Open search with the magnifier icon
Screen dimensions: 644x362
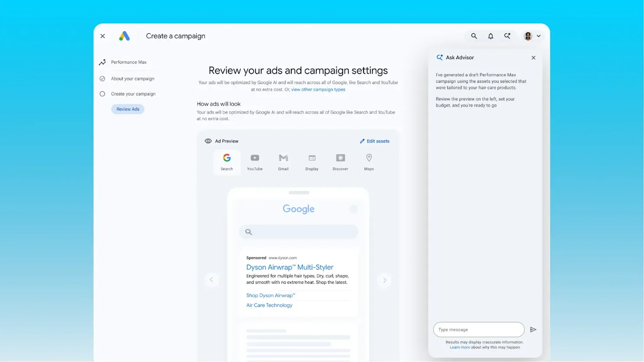pos(474,36)
